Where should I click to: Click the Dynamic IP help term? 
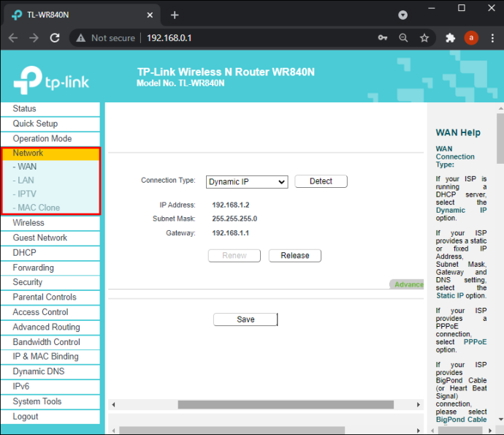[461, 210]
